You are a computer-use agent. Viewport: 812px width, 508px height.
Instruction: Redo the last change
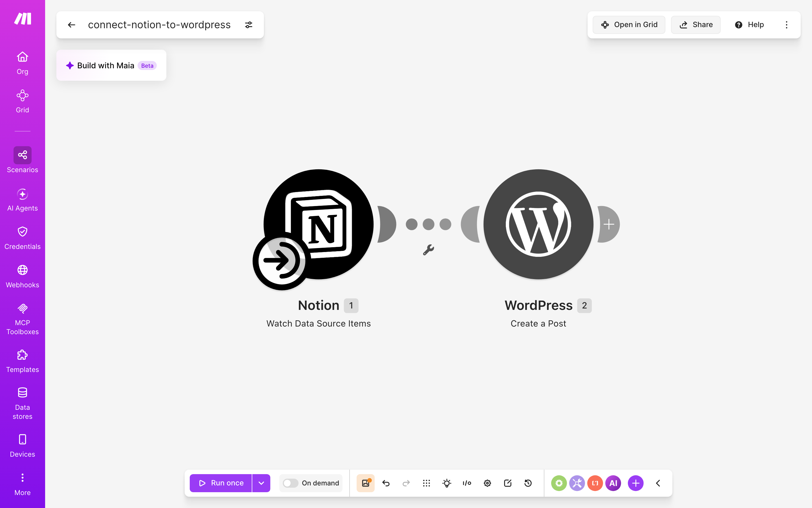click(x=406, y=483)
